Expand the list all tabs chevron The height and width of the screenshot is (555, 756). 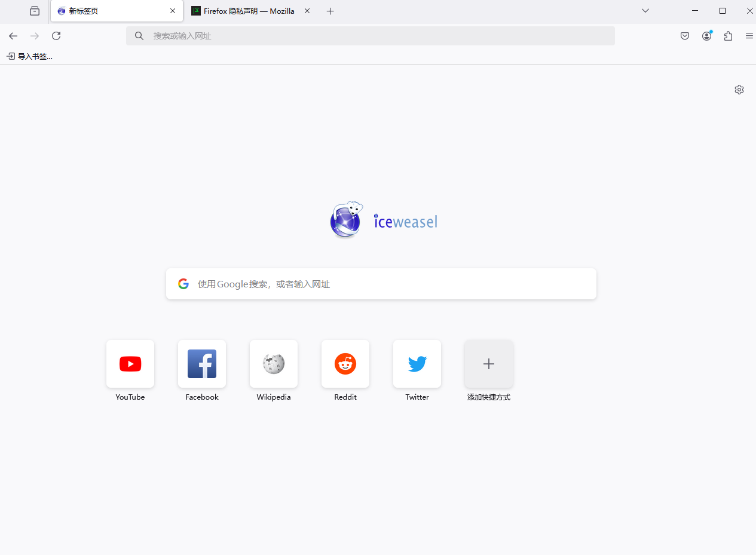pos(645,11)
